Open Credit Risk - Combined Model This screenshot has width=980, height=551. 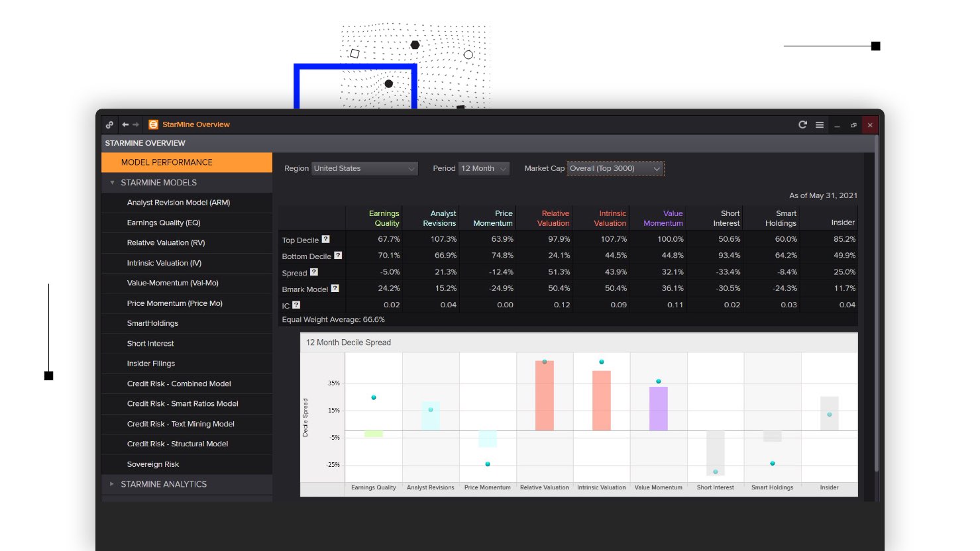click(x=187, y=383)
